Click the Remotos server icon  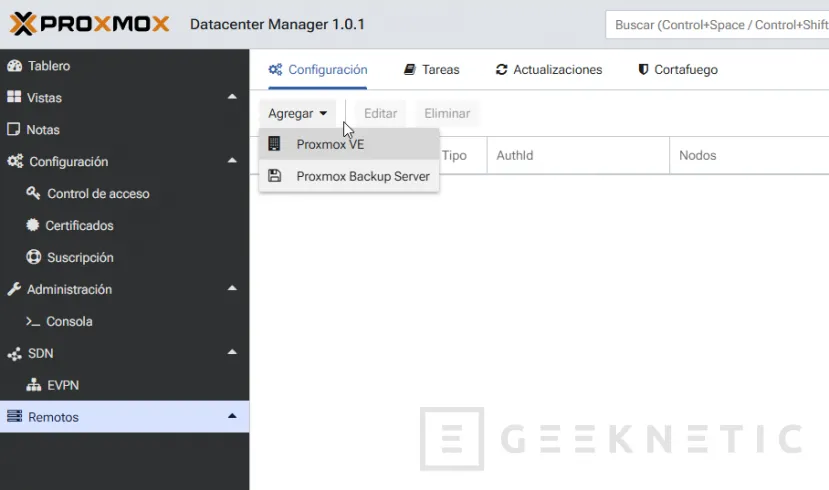point(14,417)
